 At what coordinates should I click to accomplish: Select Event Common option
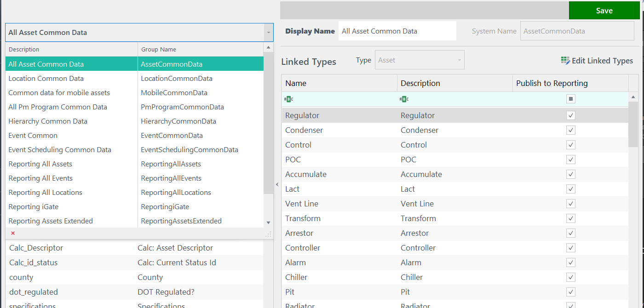[134, 135]
